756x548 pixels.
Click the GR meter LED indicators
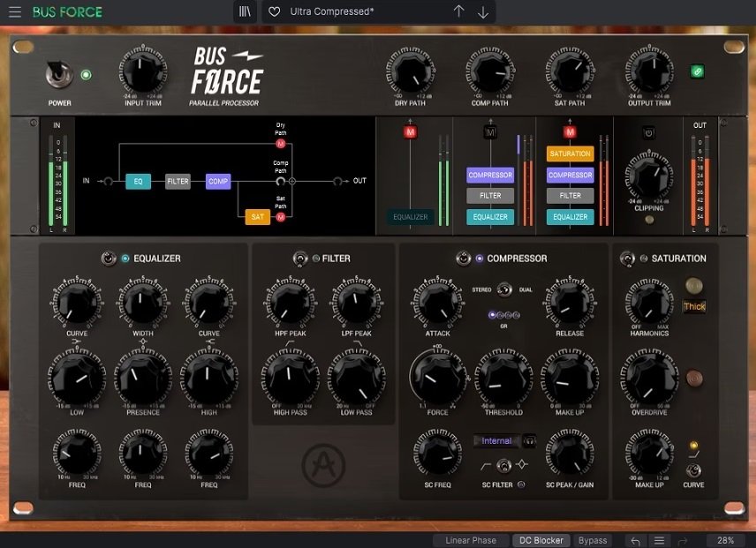[503, 315]
